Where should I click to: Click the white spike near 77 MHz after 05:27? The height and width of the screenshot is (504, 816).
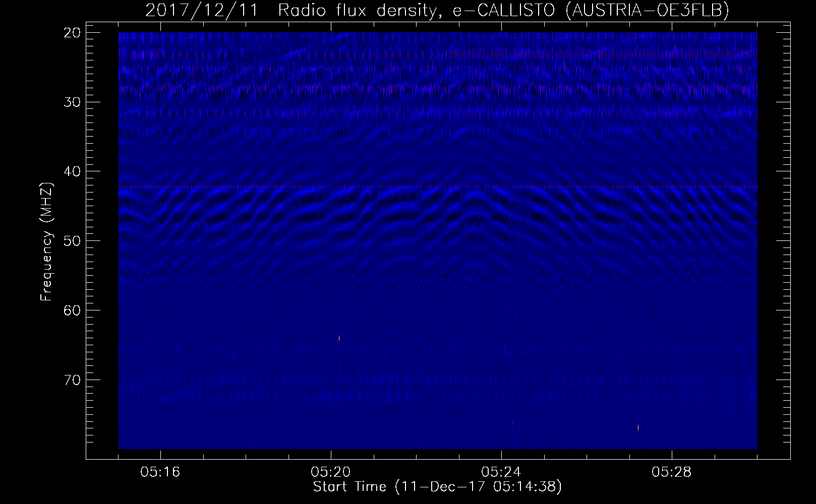pyautogui.click(x=638, y=428)
